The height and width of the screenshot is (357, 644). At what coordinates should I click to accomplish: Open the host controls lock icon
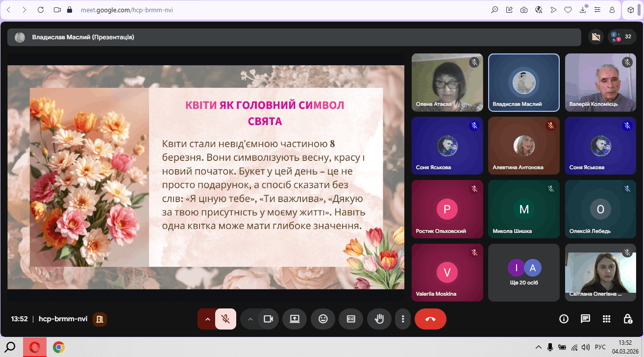coord(628,319)
